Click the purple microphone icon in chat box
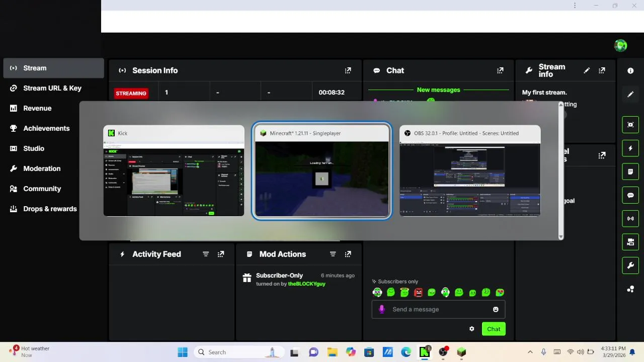The height and width of the screenshot is (362, 644). (x=382, y=309)
